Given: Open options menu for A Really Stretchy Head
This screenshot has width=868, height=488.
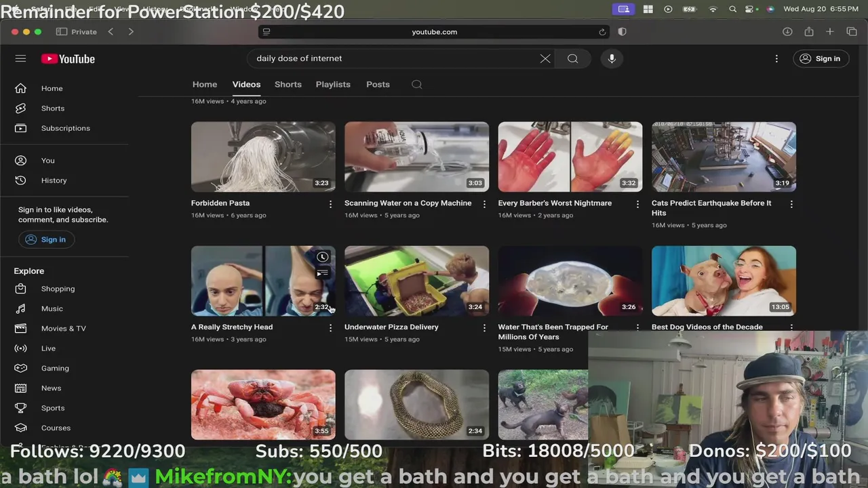Looking at the screenshot, I should 330,328.
